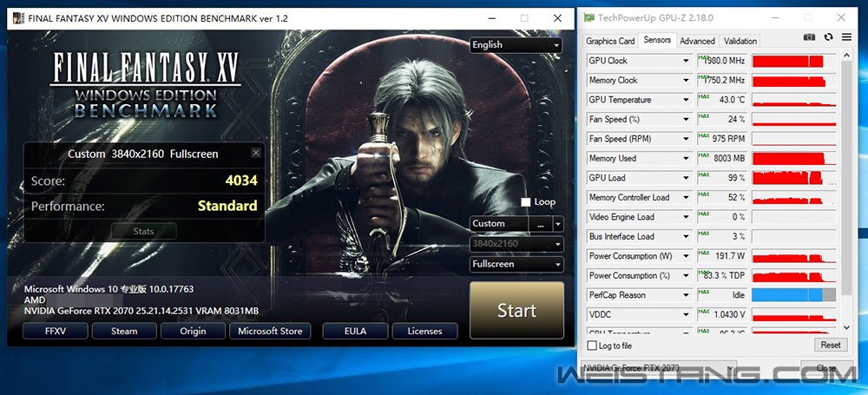Click the 8003 MB memory used value
This screenshot has height=395, width=868.
point(729,159)
